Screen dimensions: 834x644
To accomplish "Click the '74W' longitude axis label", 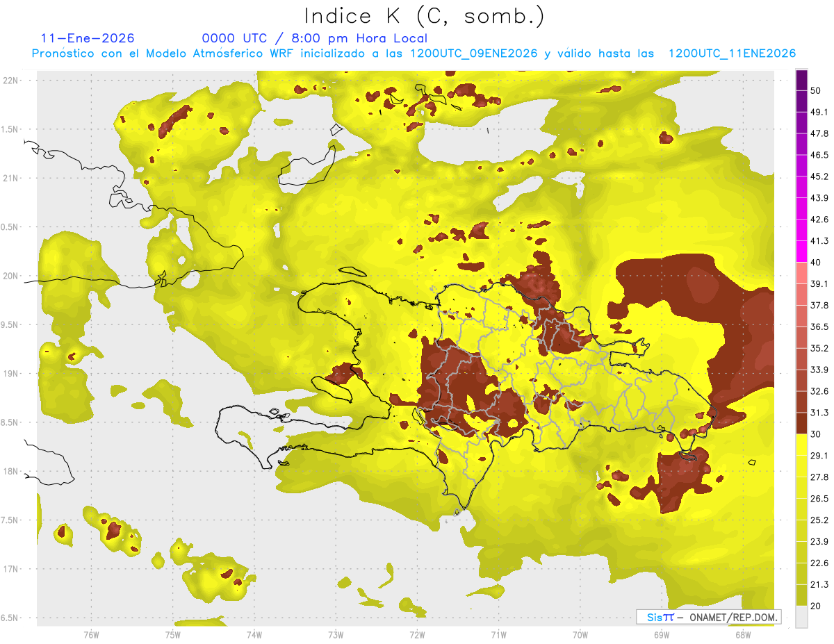I will (254, 635).
